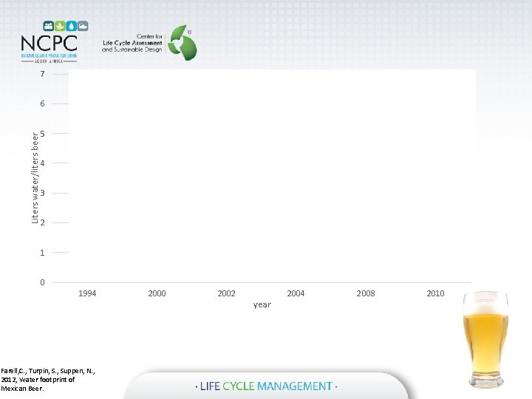Click the green recycling leaf logo
Image resolution: width=532 pixels, height=399 pixels.
tap(183, 42)
